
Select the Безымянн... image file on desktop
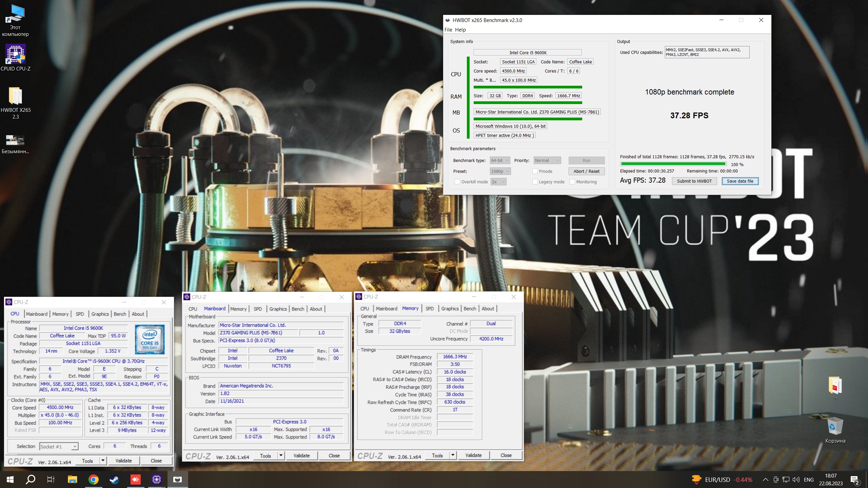(15, 144)
